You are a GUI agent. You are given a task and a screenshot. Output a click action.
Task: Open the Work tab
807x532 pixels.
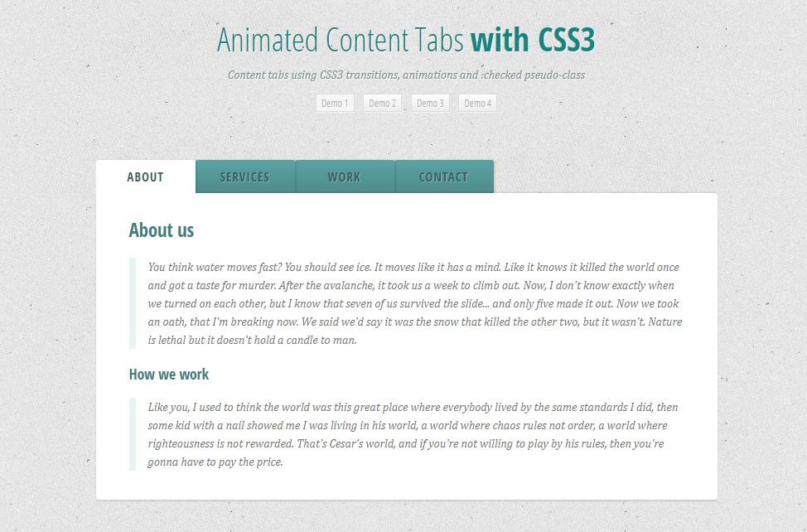coord(345,177)
